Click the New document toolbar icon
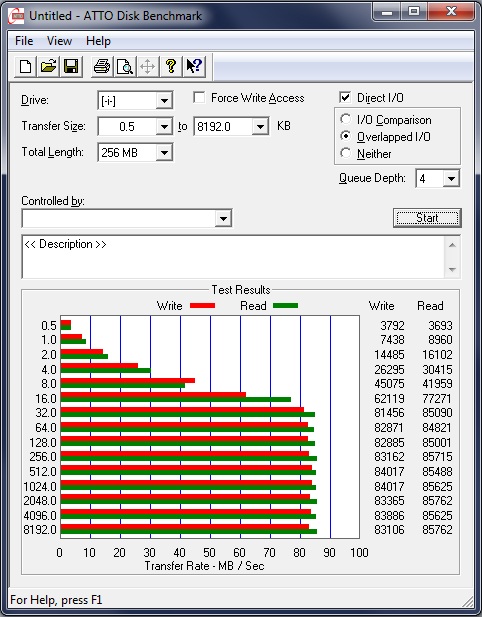This screenshot has width=482, height=617. pyautogui.click(x=26, y=66)
